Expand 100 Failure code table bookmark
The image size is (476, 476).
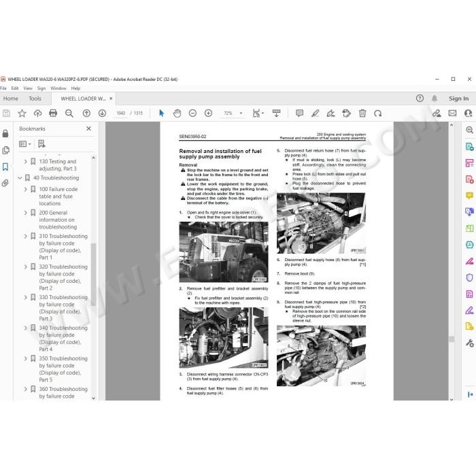pyautogui.click(x=26, y=190)
